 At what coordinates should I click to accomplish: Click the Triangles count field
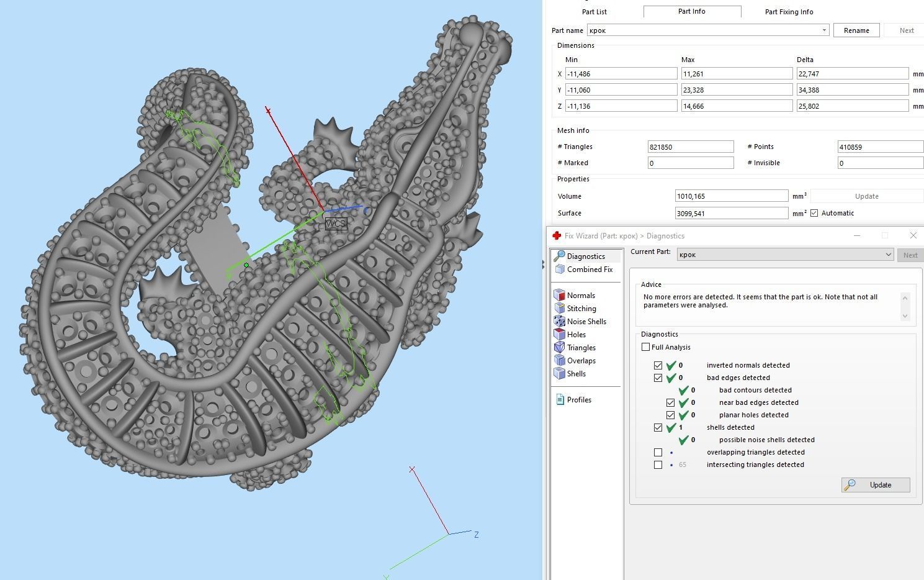point(691,147)
